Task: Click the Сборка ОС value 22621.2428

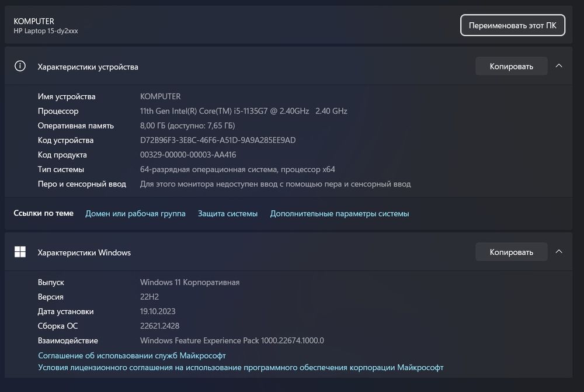Action: click(x=159, y=326)
